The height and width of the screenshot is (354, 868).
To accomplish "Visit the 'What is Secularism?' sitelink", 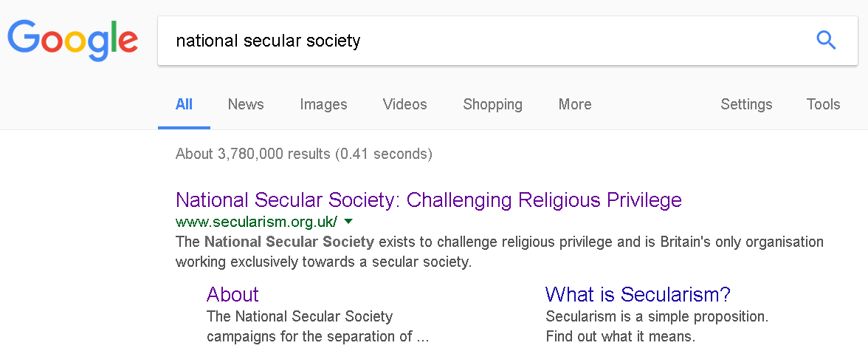I will [638, 294].
